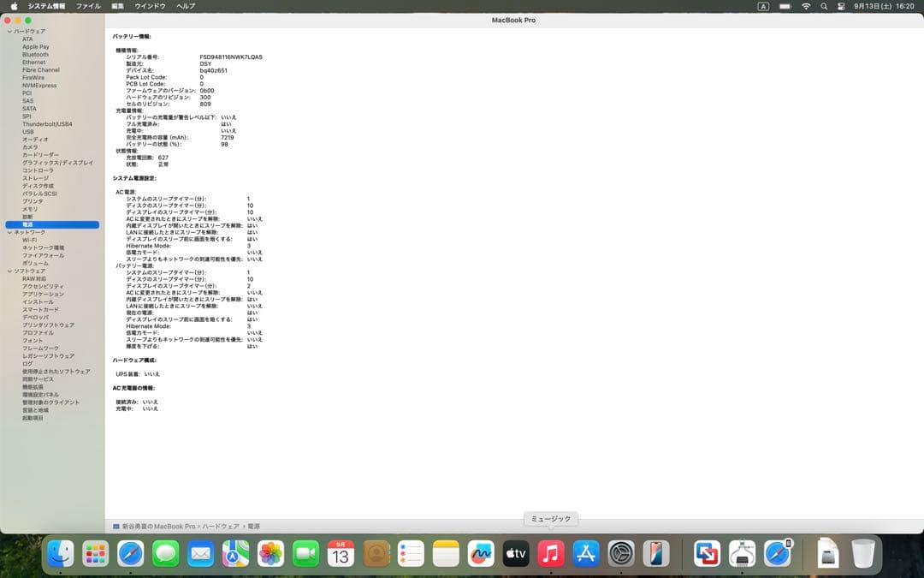The height and width of the screenshot is (578, 924).
Task: Switch input source via the A indicator
Action: (x=763, y=6)
